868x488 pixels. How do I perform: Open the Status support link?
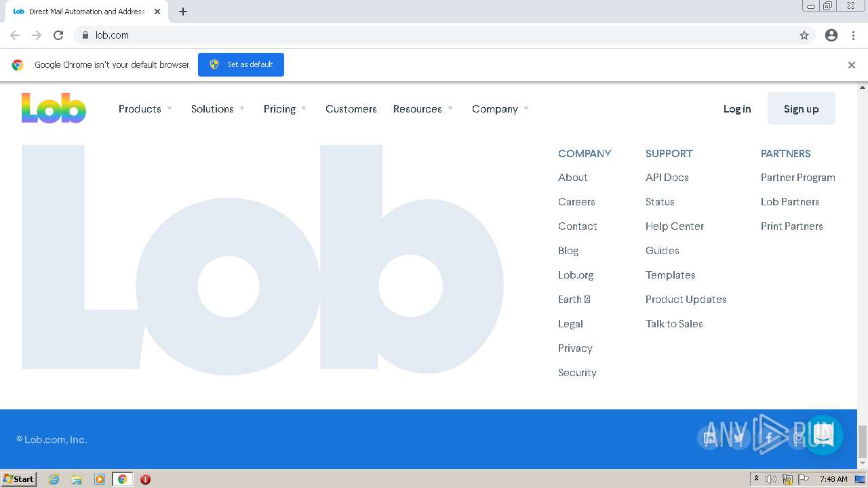click(x=660, y=202)
